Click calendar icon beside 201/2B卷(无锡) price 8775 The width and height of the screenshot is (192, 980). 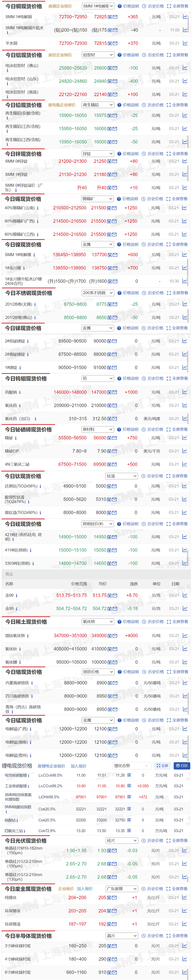pyautogui.click(x=110, y=304)
